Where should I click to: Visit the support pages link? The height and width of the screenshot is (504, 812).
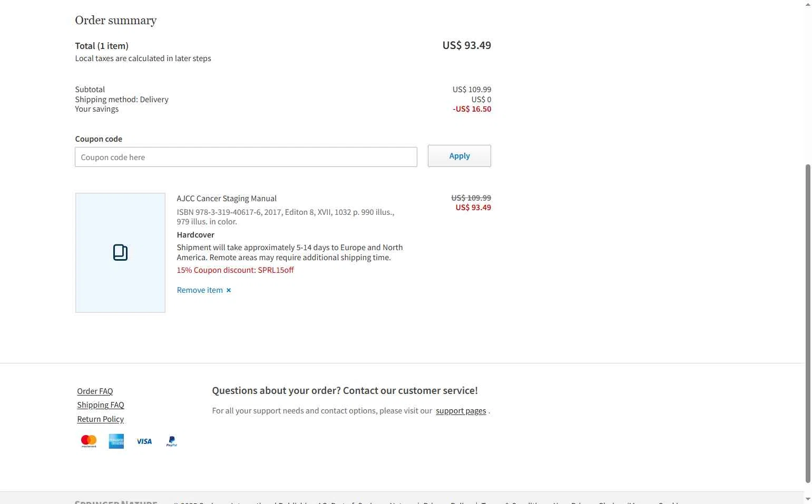[x=461, y=411]
